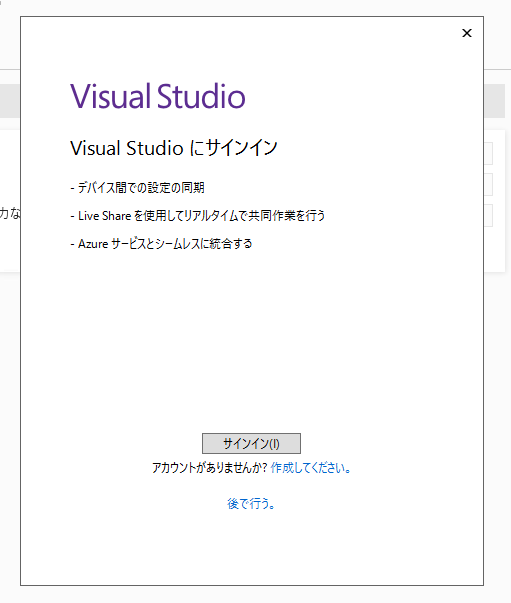Click the サインイン(I) sign-in button
Image resolution: width=511 pixels, height=603 pixels.
tap(251, 443)
